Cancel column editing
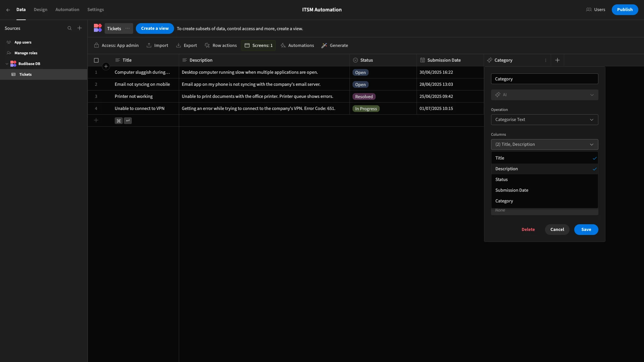The width and height of the screenshot is (644, 362). (x=557, y=230)
